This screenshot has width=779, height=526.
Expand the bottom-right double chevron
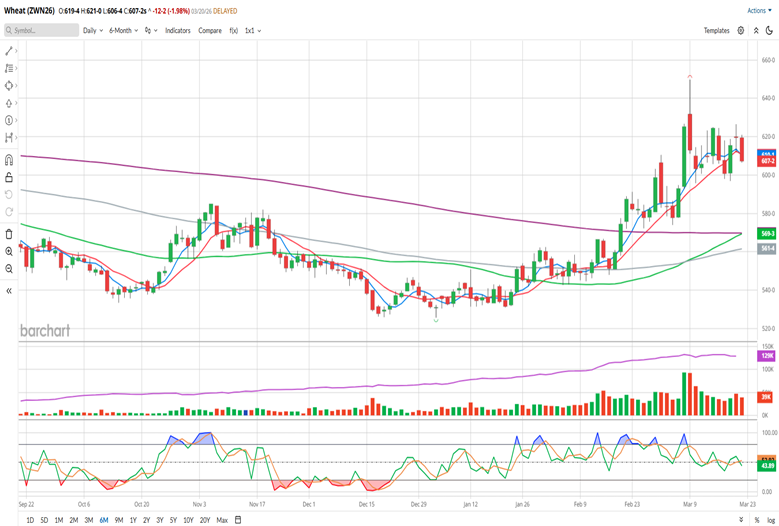pyautogui.click(x=741, y=520)
